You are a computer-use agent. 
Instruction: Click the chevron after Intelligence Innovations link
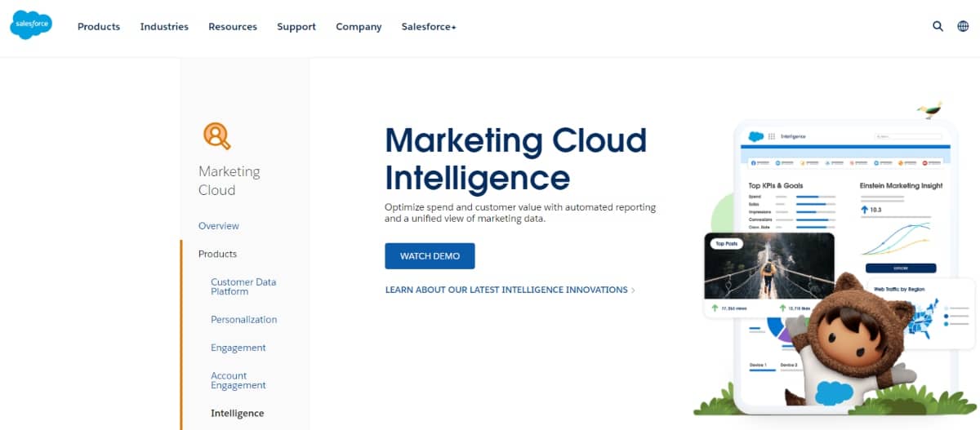[633, 290]
